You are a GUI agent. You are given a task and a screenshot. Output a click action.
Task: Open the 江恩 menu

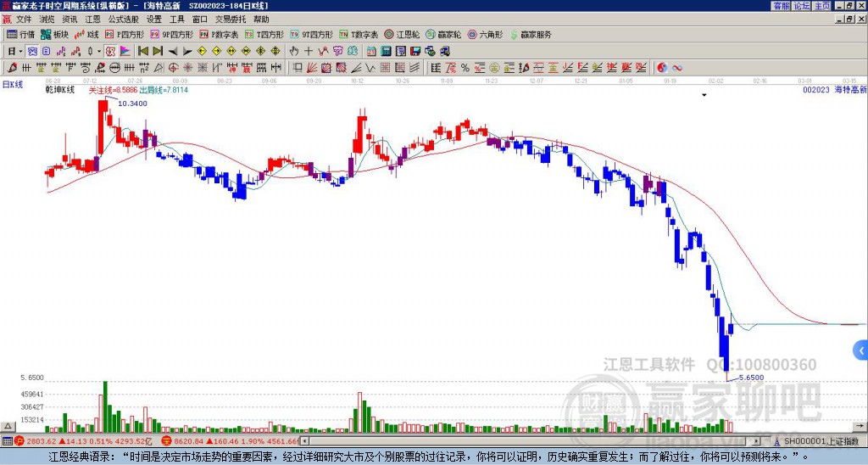coord(92,20)
